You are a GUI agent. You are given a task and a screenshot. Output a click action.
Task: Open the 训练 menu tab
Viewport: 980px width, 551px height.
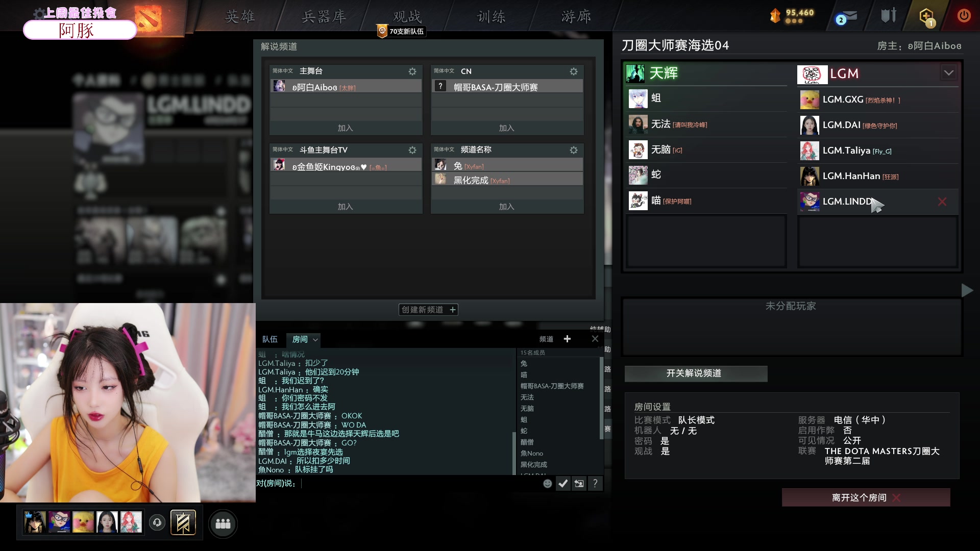coord(491,17)
